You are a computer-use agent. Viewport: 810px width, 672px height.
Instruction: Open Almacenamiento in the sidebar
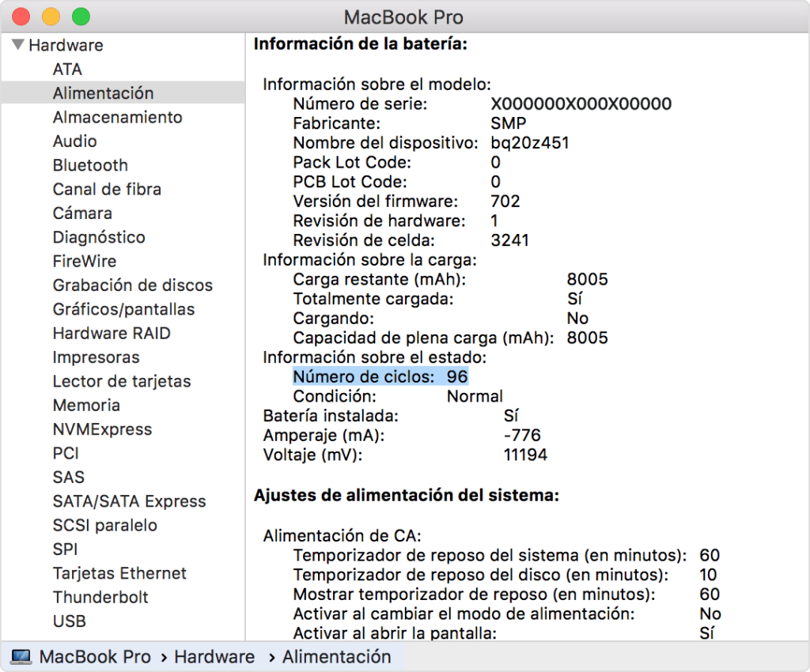coord(117,117)
